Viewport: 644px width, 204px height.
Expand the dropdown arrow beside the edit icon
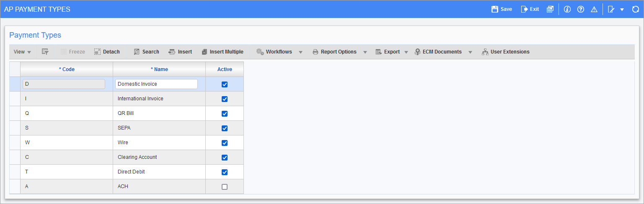coord(622,9)
